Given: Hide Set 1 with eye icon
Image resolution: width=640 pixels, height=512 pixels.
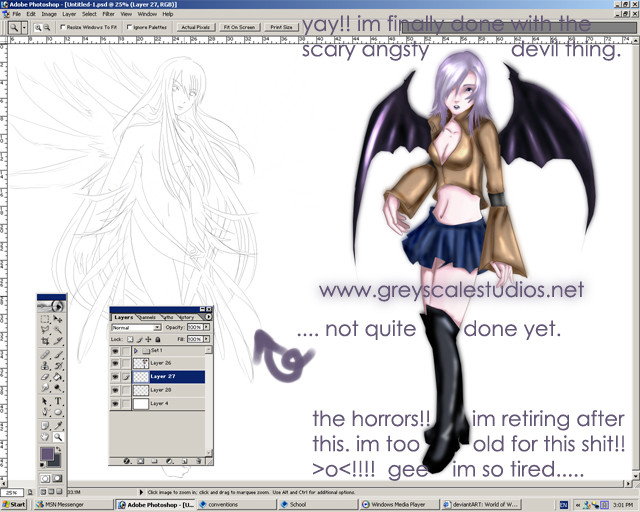Looking at the screenshot, I should click(x=116, y=351).
